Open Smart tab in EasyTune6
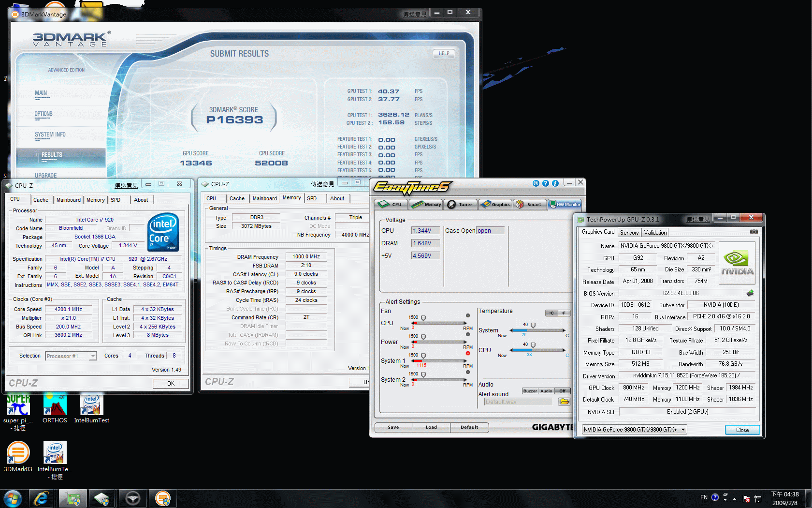Image resolution: width=812 pixels, height=508 pixels. click(530, 204)
